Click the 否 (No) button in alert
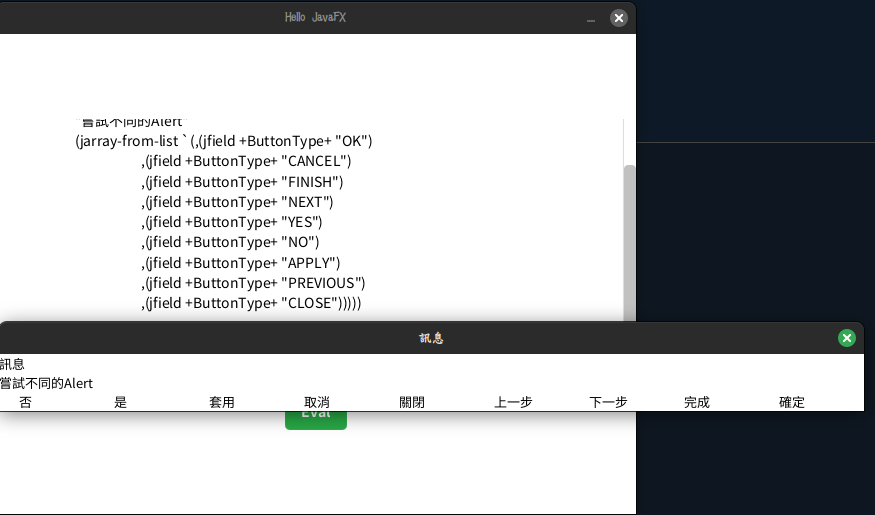 pos(25,402)
